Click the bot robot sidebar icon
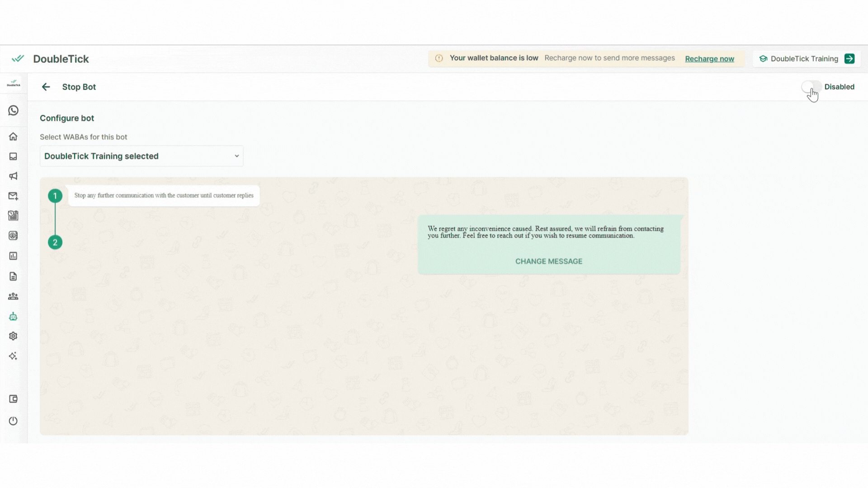Image resolution: width=868 pixels, height=488 pixels. pos(13,317)
